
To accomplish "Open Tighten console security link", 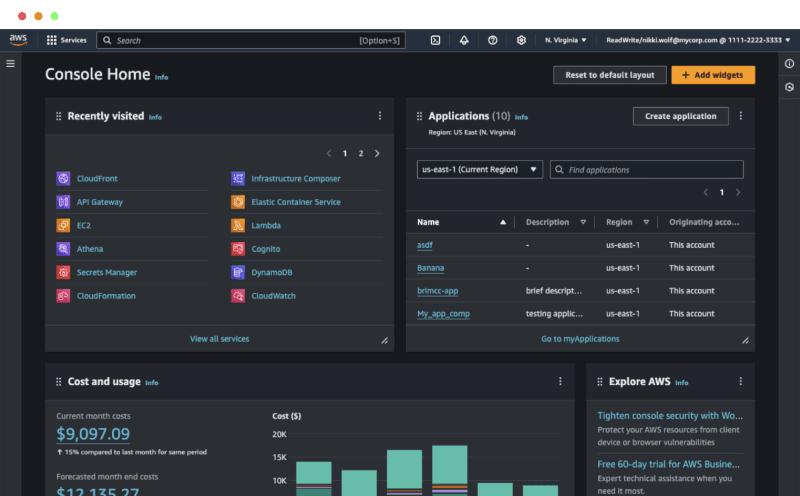I will 670,416.
